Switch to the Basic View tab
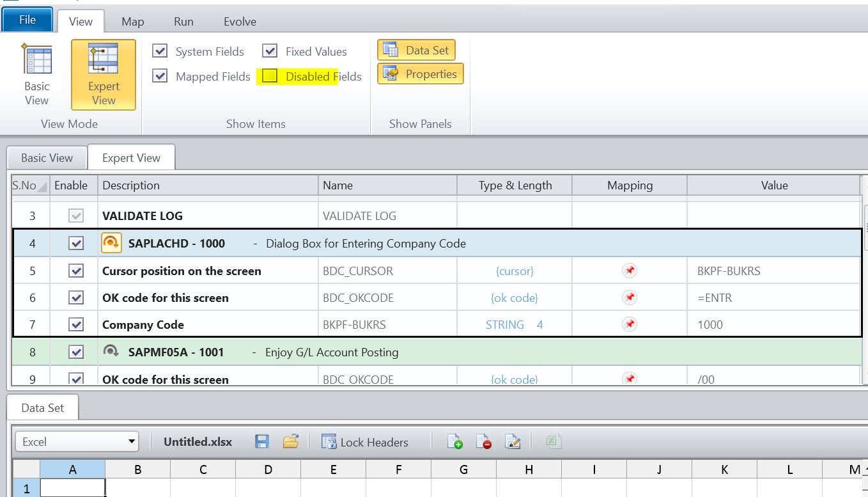The image size is (868, 497). pyautogui.click(x=45, y=157)
